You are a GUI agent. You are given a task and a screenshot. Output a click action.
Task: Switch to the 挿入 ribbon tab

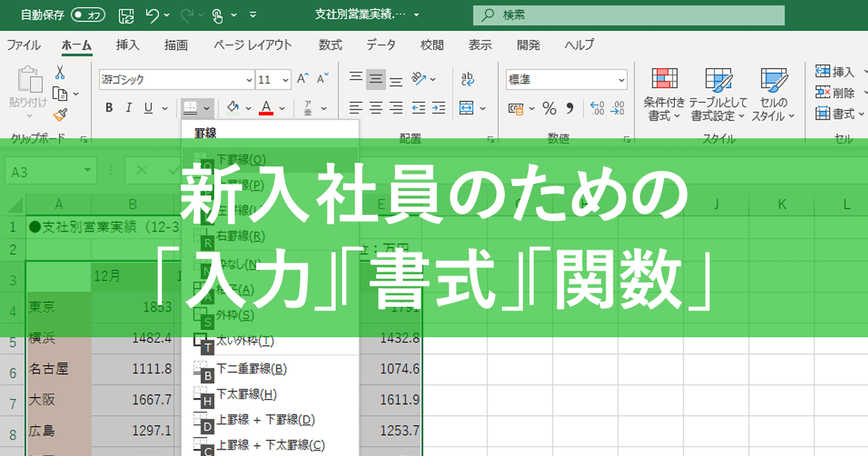tap(128, 45)
